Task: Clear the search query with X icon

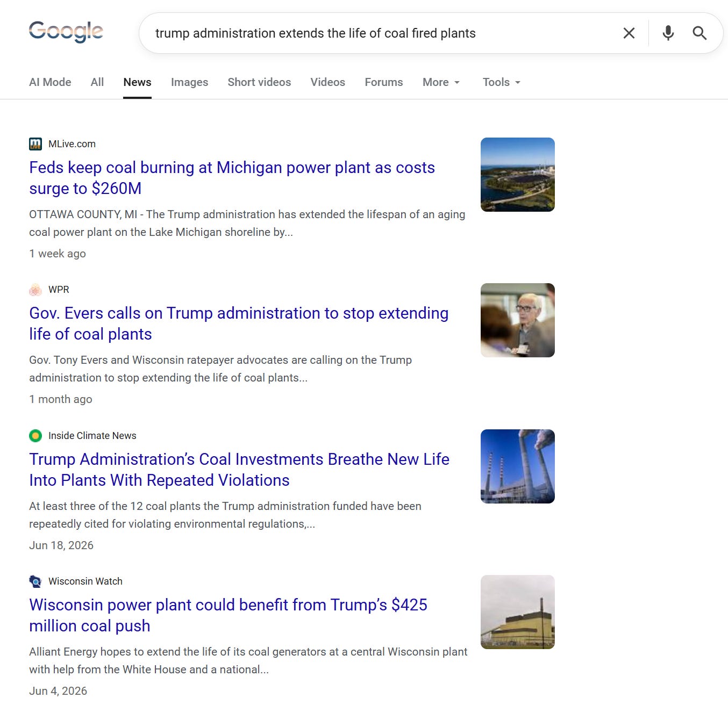Action: coord(629,33)
